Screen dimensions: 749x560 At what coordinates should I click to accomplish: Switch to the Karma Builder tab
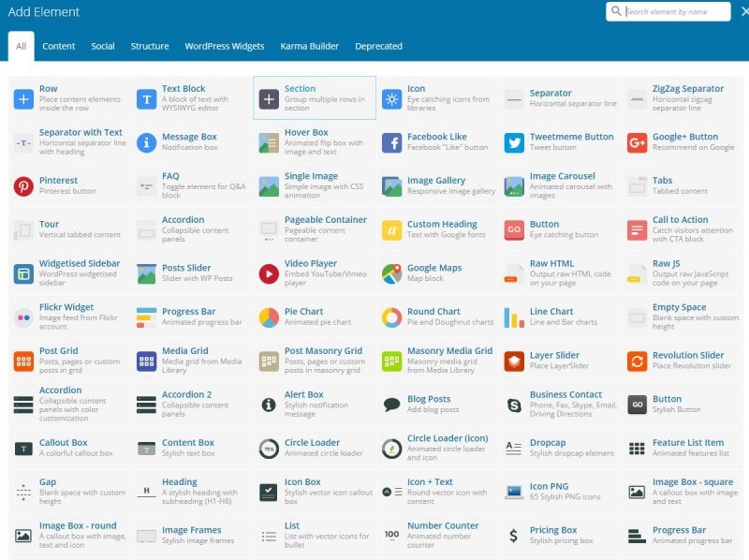tap(308, 46)
